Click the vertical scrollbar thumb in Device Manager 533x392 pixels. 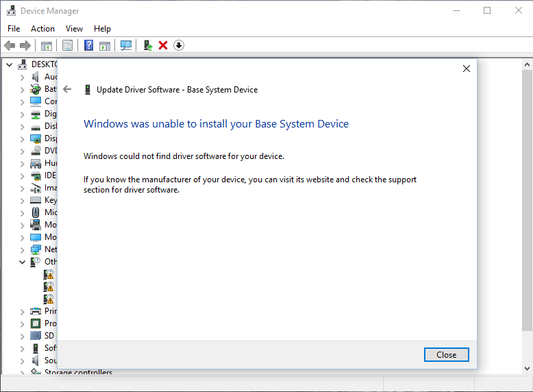coord(527,200)
